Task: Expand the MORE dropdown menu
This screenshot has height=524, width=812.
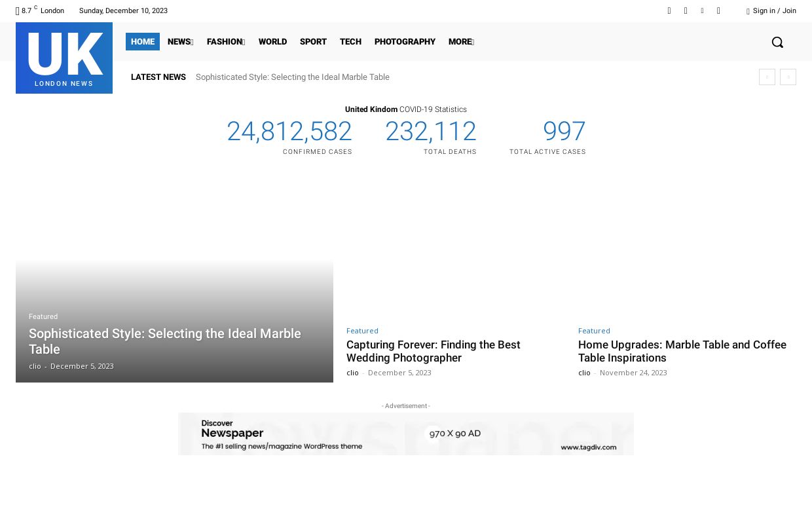Action: [461, 42]
